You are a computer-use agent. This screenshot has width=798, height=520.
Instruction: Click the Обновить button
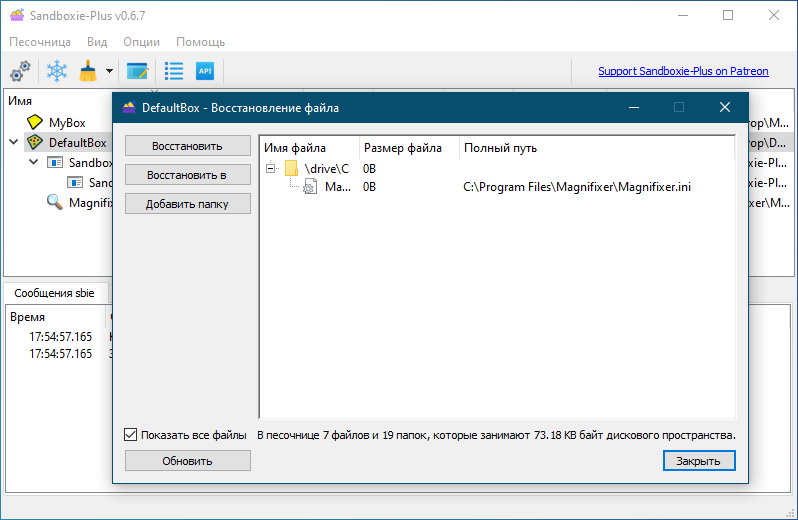(x=187, y=461)
